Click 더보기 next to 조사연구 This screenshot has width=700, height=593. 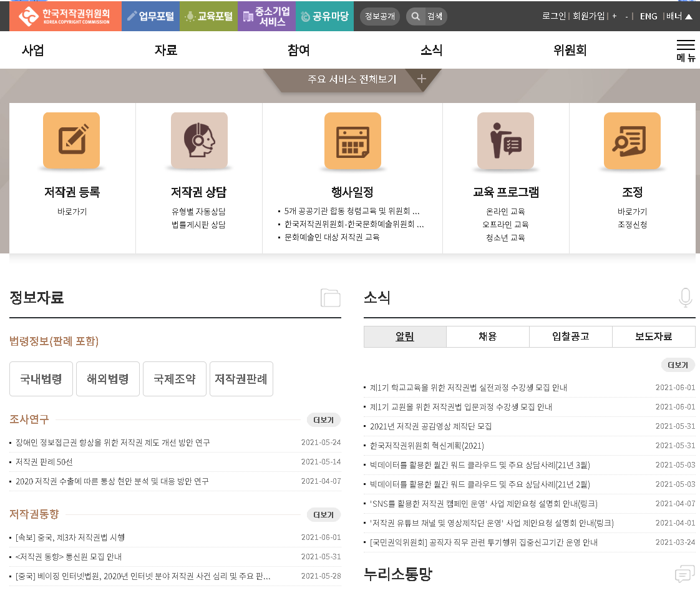pos(324,420)
